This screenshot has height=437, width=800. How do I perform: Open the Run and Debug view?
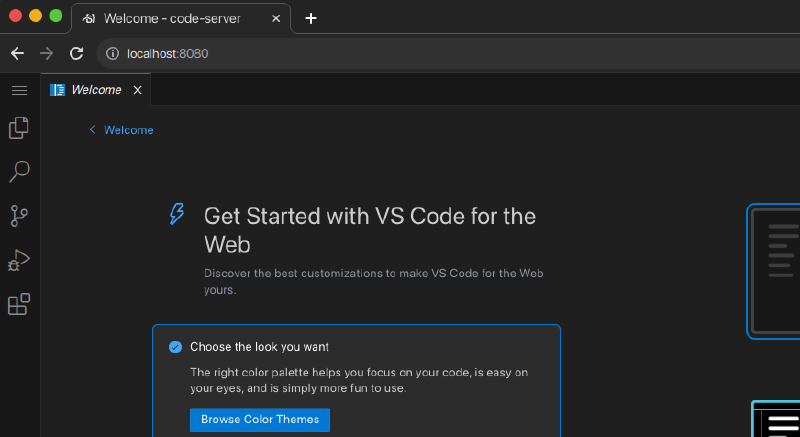pos(18,260)
